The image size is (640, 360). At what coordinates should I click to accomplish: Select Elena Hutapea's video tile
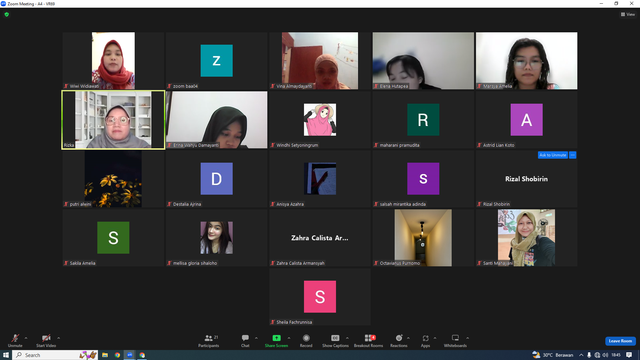pyautogui.click(x=423, y=60)
